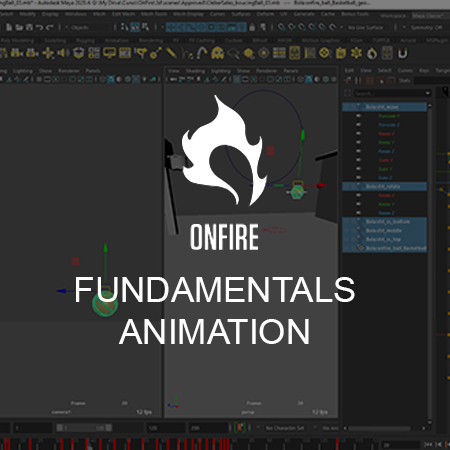Click the speaker shelf icon
This screenshot has width=450, height=450.
pos(63,53)
